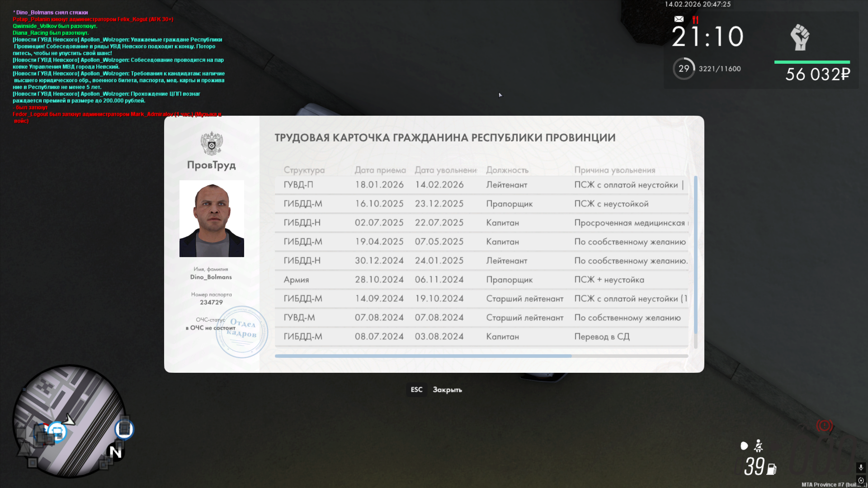The image size is (868, 488).
Task: Click the red hunger fork-knife icon
Action: [x=695, y=20]
